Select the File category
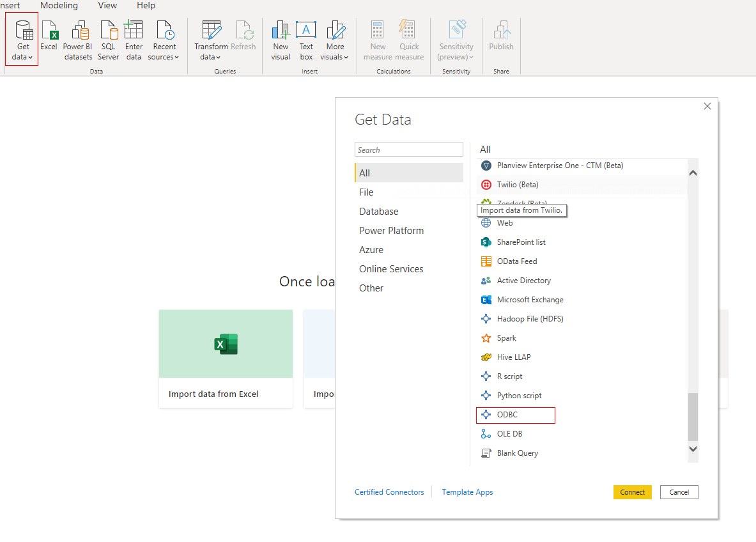Image resolution: width=756 pixels, height=542 pixels. [x=409, y=192]
